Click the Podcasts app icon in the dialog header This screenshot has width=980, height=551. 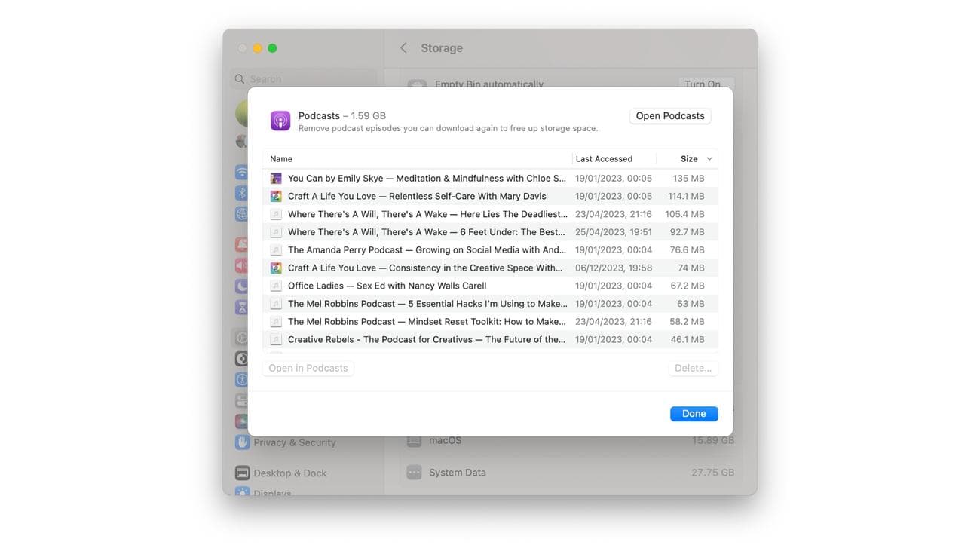(280, 121)
